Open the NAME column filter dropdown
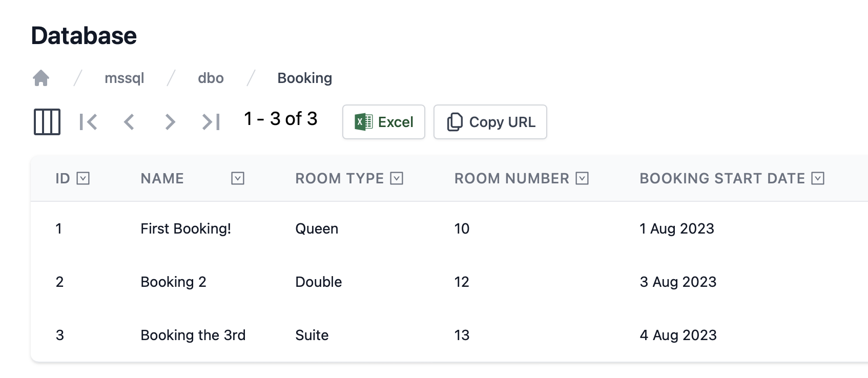 pos(238,178)
